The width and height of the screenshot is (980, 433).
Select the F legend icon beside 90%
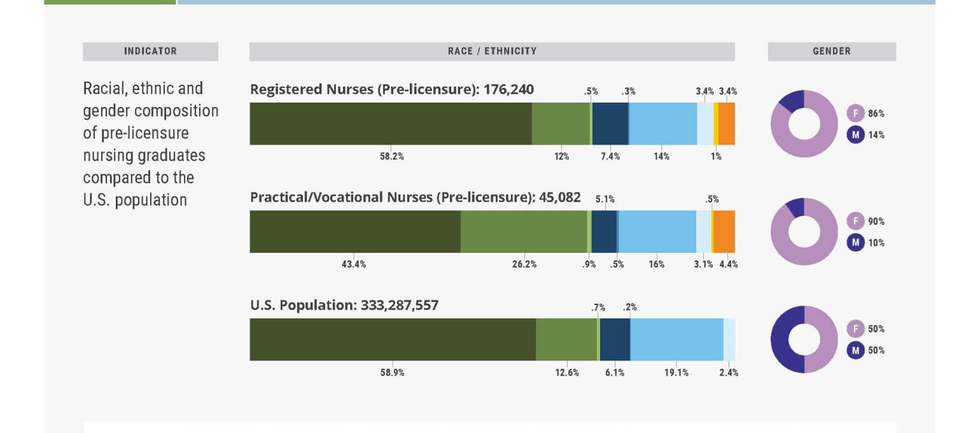pos(855,222)
